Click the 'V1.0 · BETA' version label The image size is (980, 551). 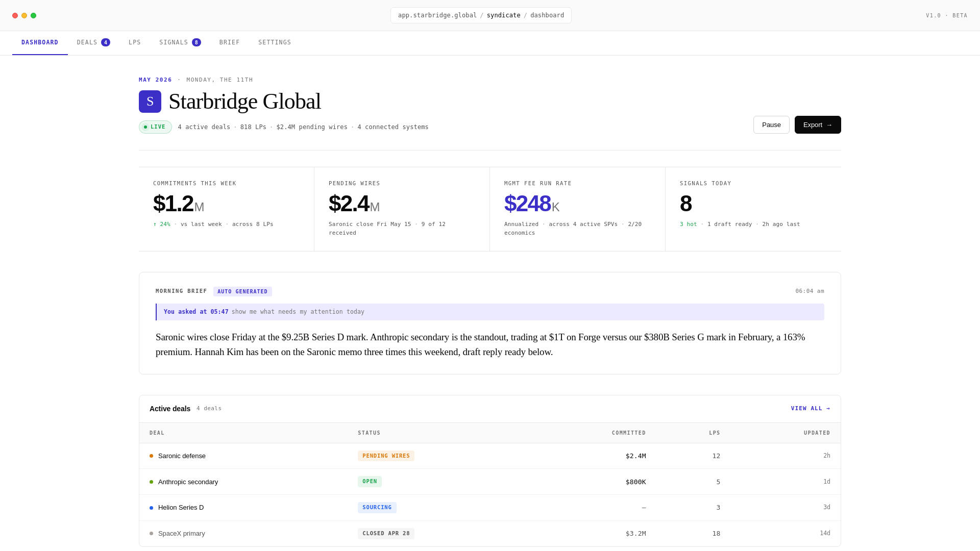[x=946, y=16]
